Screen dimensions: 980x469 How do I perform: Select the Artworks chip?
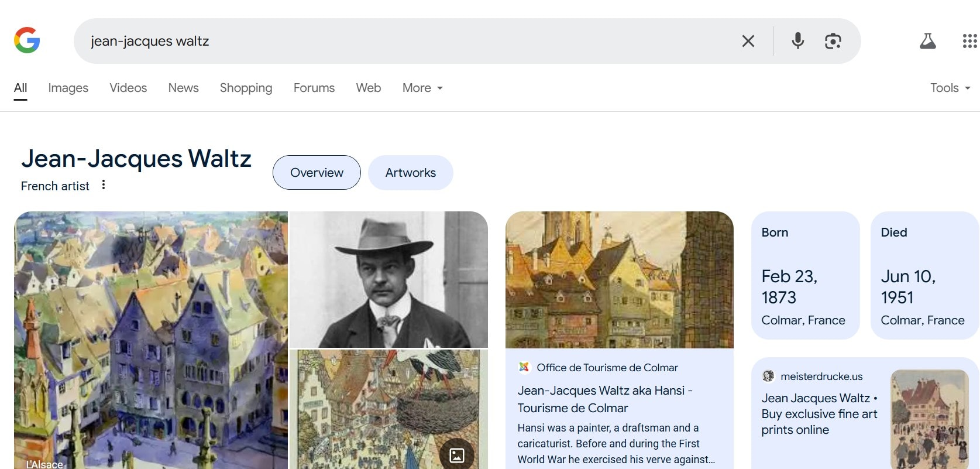point(411,173)
